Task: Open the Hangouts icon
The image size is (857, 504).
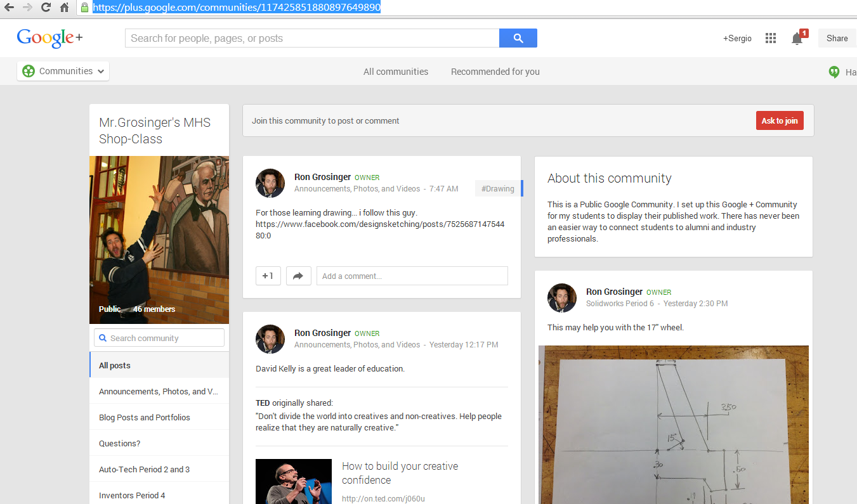Action: (834, 72)
